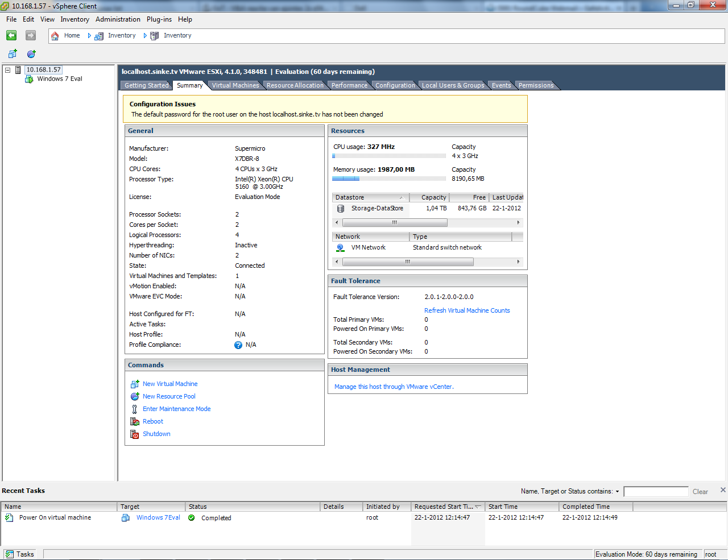Click Manage this host through VMware vCenter
The height and width of the screenshot is (560, 728).
click(x=394, y=387)
